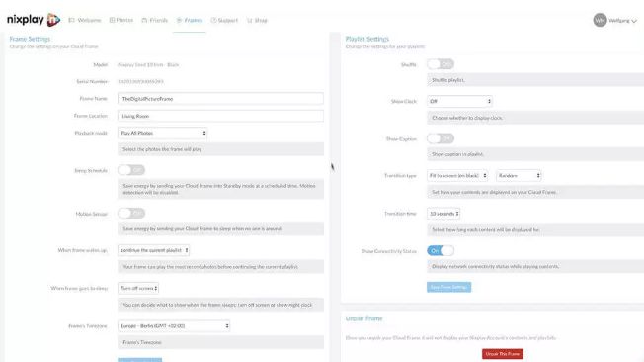Open the Frame's Timezone dropdown
The width and height of the screenshot is (644, 362).
pyautogui.click(x=174, y=326)
